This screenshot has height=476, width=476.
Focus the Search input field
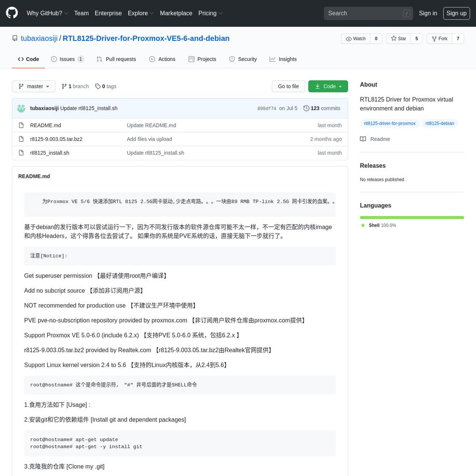(x=368, y=13)
